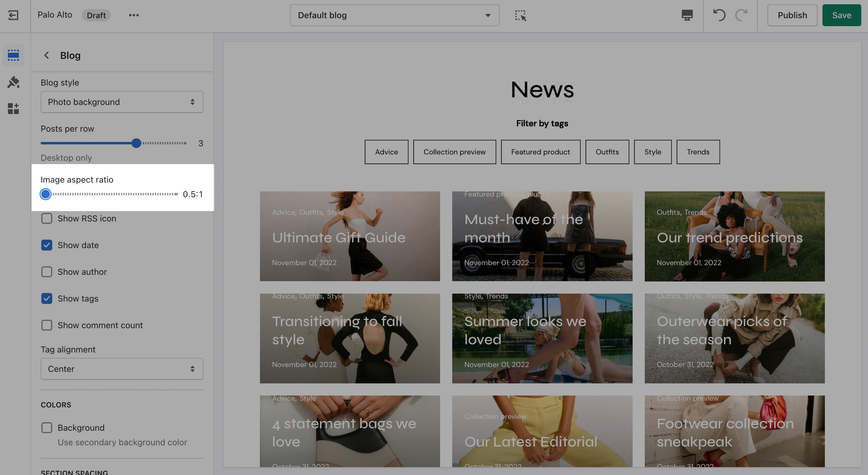868x475 pixels.
Task: Filter posts by Collection preview tag
Action: [x=454, y=152]
